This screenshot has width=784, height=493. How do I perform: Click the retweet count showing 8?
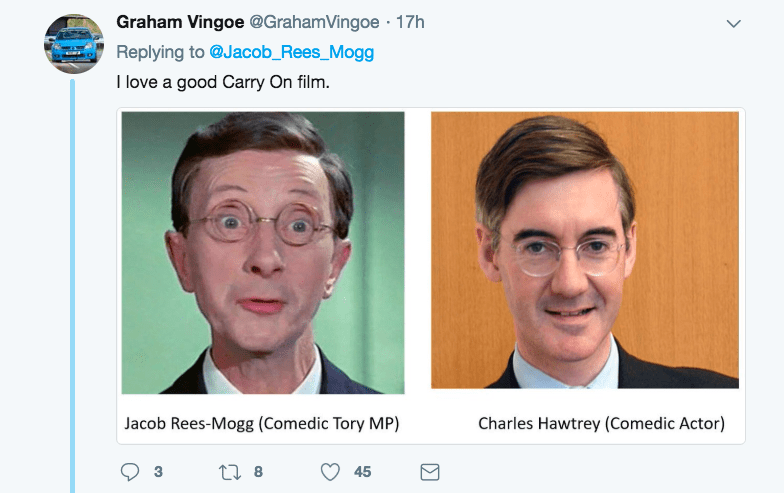(258, 472)
